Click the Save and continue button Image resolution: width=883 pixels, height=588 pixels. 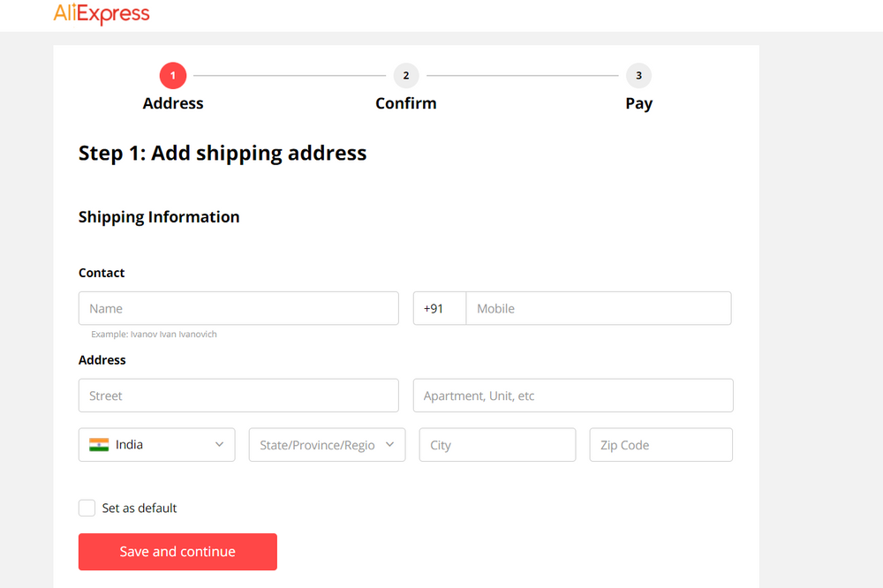coord(177,551)
